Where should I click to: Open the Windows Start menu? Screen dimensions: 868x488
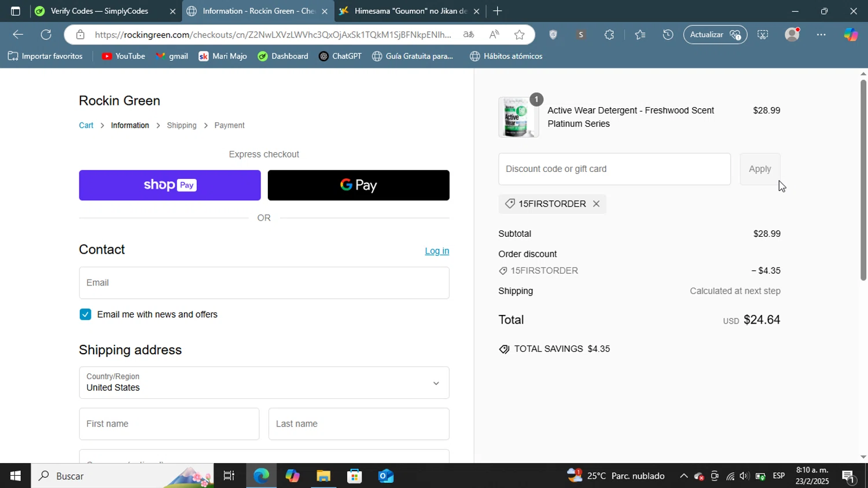[16, 476]
